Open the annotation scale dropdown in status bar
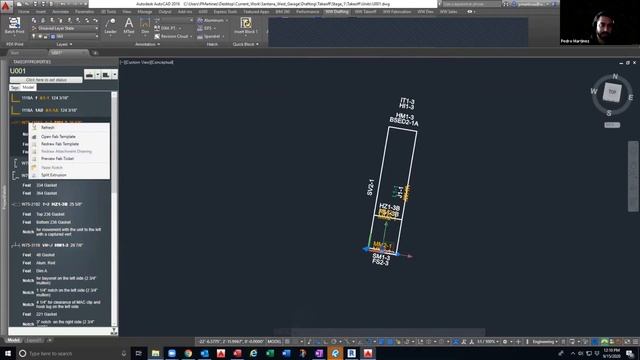Image resolution: width=640 pixels, height=360 pixels. point(488,341)
